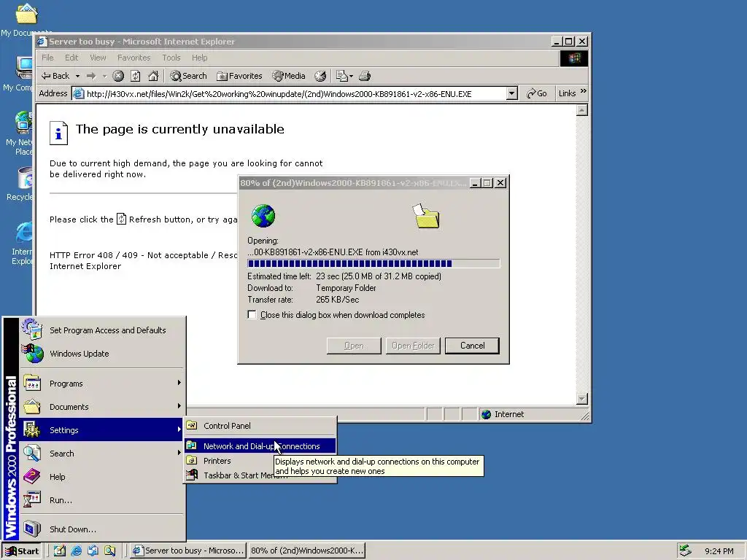Launch Windows Update from Start menu
This screenshot has width=747, height=560.
(102, 354)
